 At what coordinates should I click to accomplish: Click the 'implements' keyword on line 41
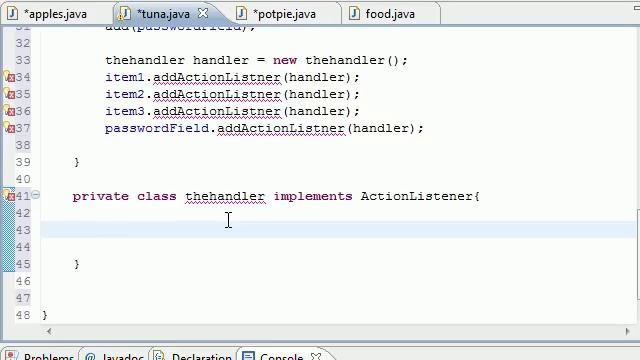[x=313, y=196]
